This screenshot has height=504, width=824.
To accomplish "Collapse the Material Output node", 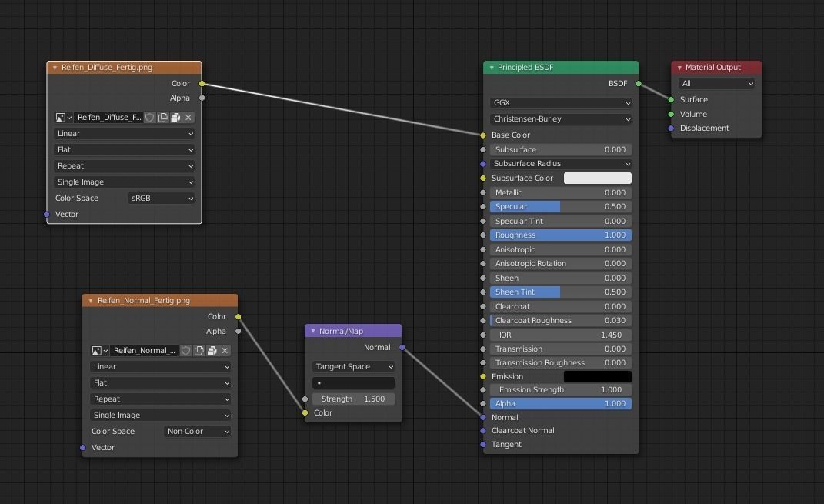I will [x=679, y=68].
